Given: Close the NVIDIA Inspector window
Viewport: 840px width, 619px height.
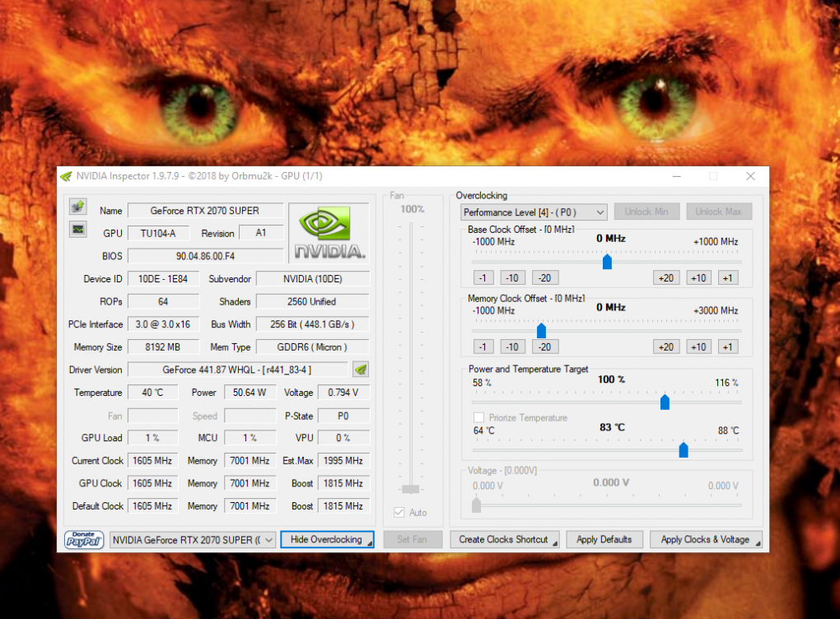Looking at the screenshot, I should pyautogui.click(x=750, y=176).
